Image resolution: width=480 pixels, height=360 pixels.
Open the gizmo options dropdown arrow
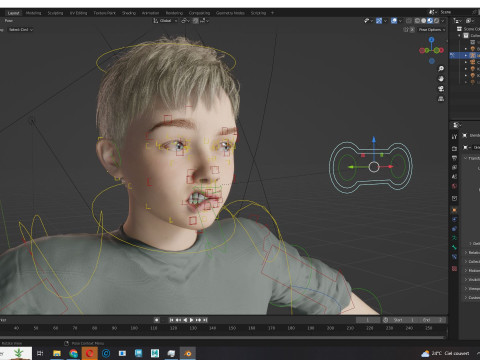(386, 21)
